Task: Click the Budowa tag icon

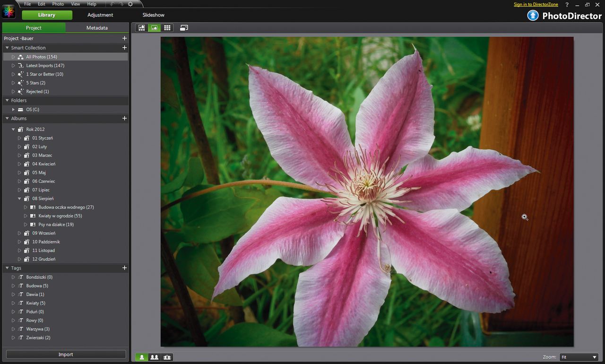Action: 20,286
